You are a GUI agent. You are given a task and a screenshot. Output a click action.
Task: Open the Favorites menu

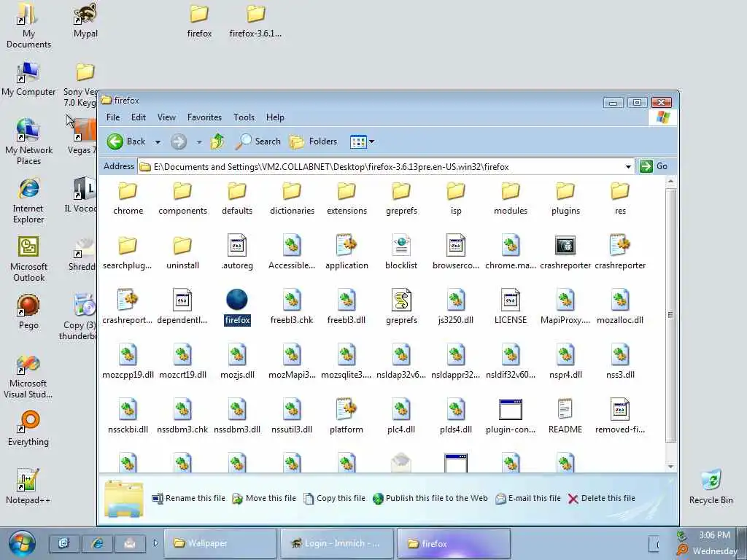(x=204, y=117)
